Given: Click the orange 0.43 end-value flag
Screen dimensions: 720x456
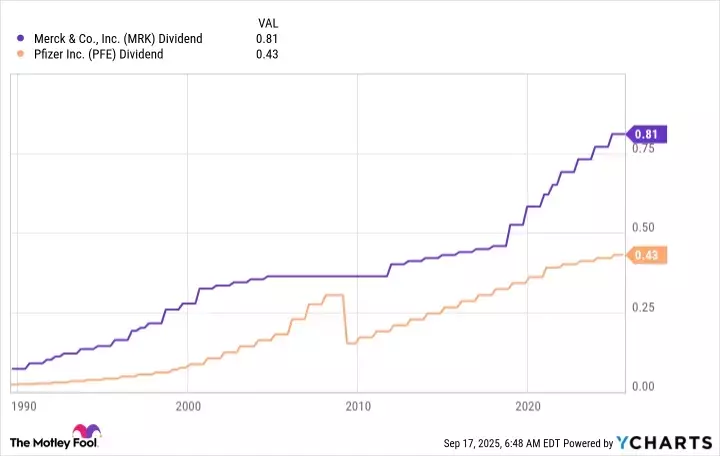Looking at the screenshot, I should click(645, 256).
